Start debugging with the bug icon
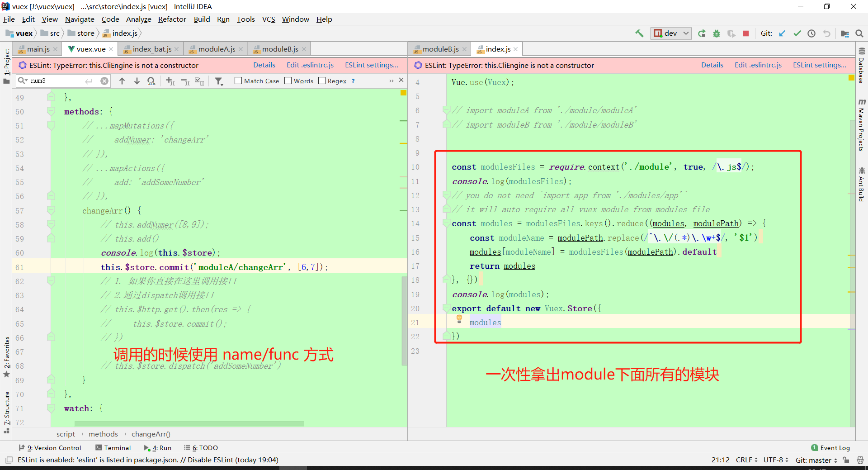The image size is (868, 470). [717, 33]
